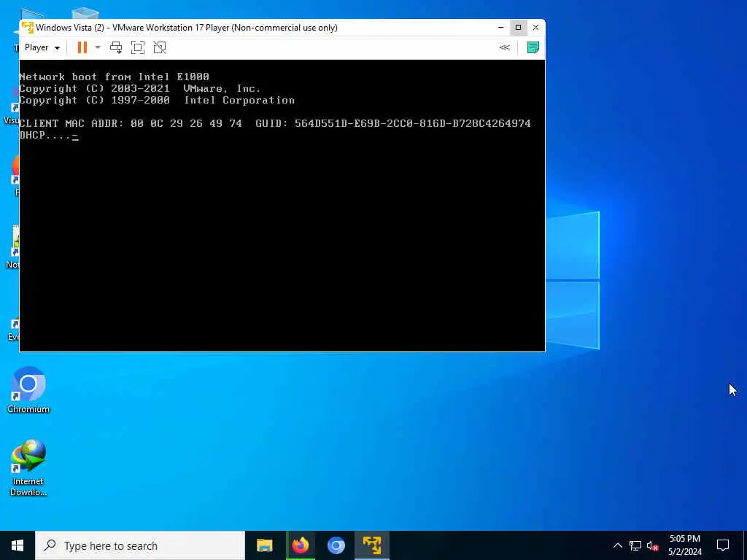The width and height of the screenshot is (747, 560).
Task: Open the Player menu in VMware
Action: pos(42,47)
